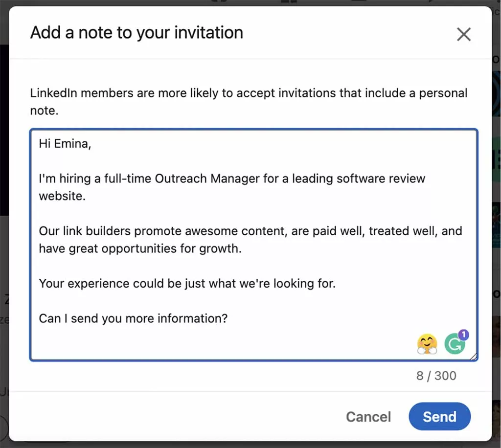Click the "Add a note to your invitation" heading
501x448 pixels.
[x=137, y=32]
